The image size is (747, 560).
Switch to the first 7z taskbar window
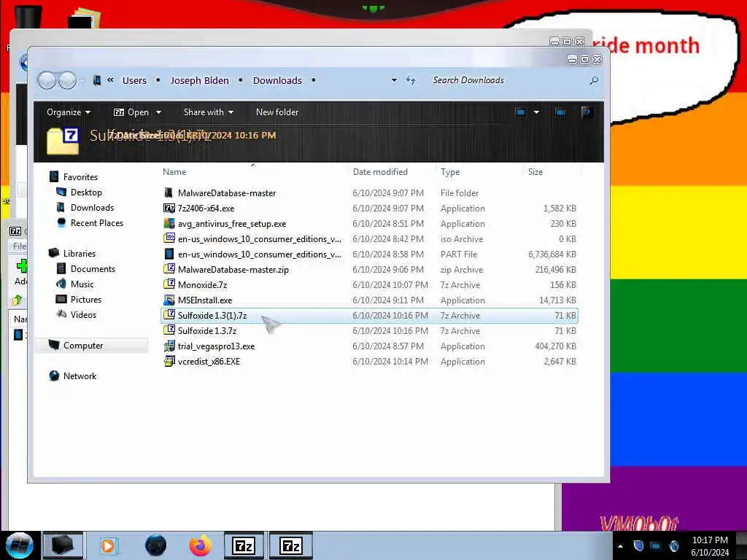coord(244,545)
